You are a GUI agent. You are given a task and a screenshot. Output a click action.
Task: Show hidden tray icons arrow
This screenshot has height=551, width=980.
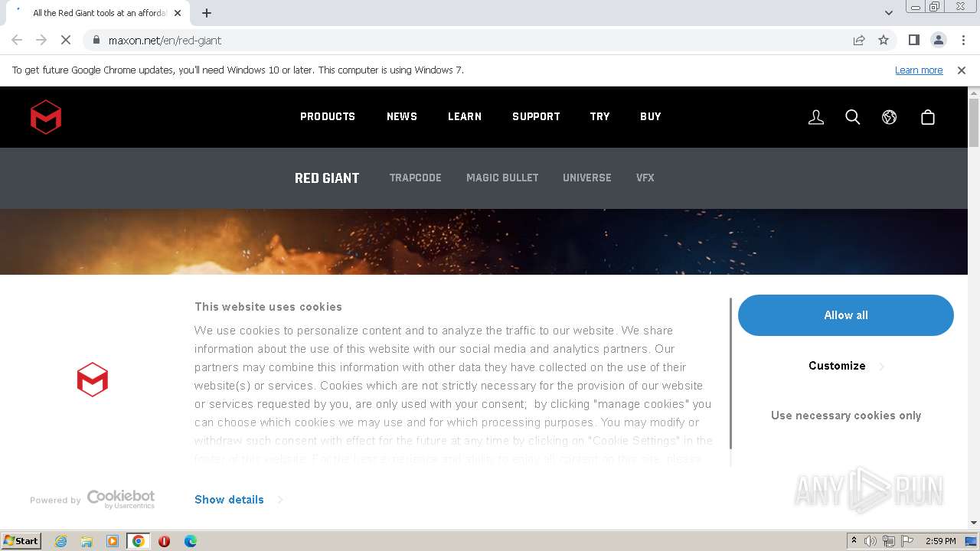coord(854,541)
